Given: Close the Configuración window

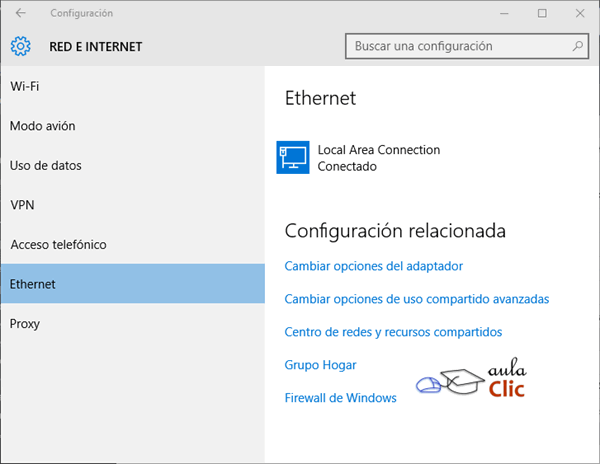Looking at the screenshot, I should (580, 13).
